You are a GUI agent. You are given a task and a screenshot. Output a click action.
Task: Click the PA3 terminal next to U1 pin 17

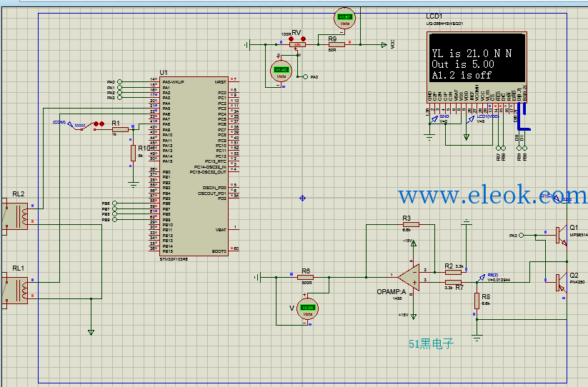119,97
